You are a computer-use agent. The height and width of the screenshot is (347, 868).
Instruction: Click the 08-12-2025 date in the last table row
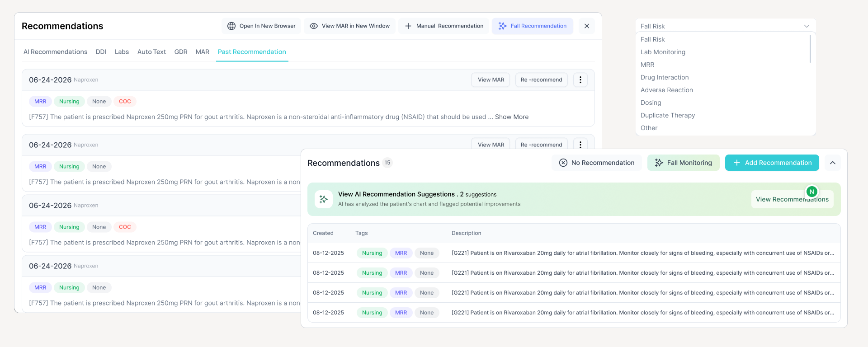coord(329,313)
